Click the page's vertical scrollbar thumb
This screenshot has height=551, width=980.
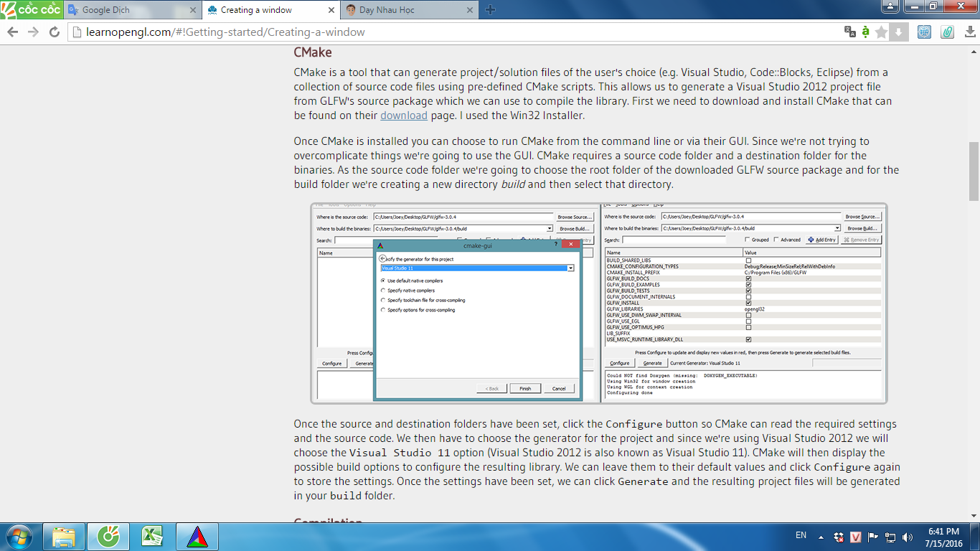pyautogui.click(x=974, y=171)
